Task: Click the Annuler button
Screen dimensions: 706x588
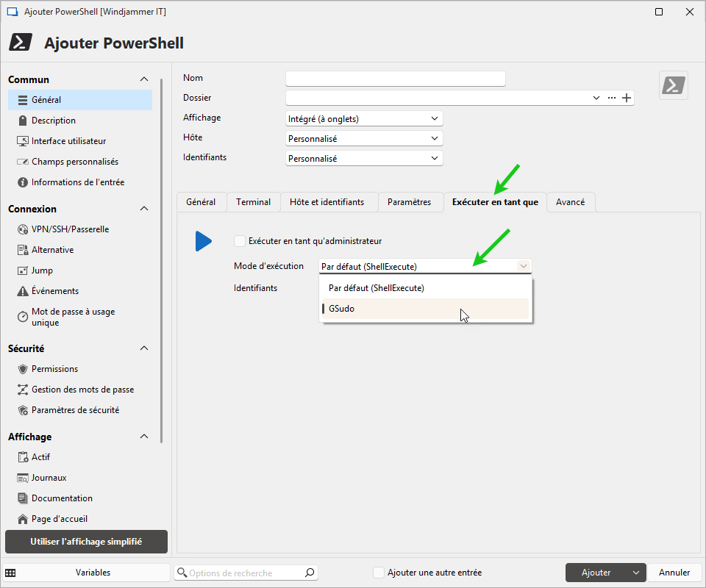Action: tap(674, 573)
